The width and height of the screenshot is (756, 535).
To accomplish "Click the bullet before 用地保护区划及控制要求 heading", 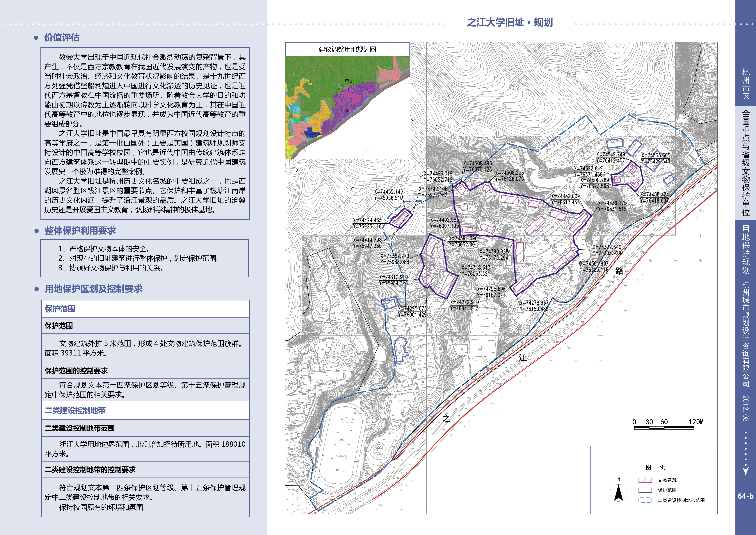I will point(37,289).
